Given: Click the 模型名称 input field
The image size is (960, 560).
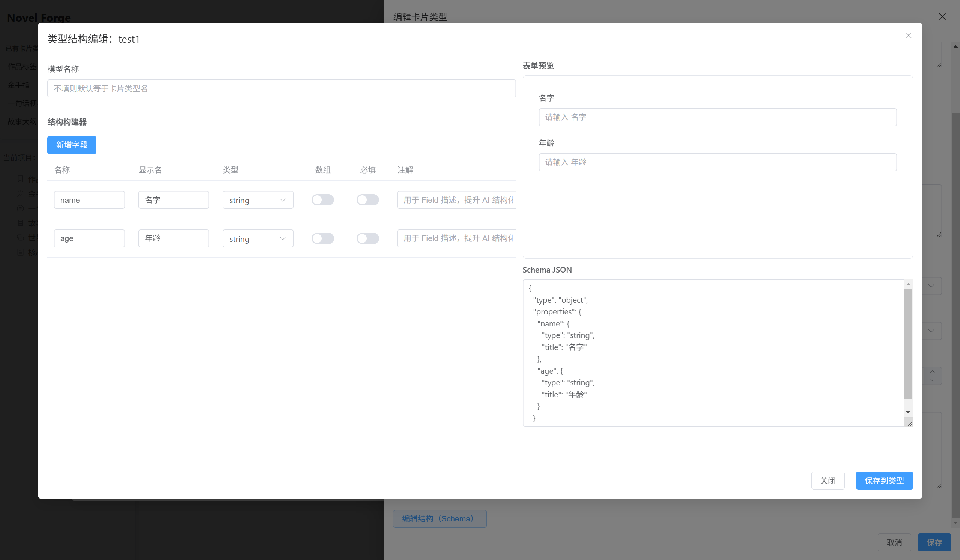Looking at the screenshot, I should [x=281, y=89].
